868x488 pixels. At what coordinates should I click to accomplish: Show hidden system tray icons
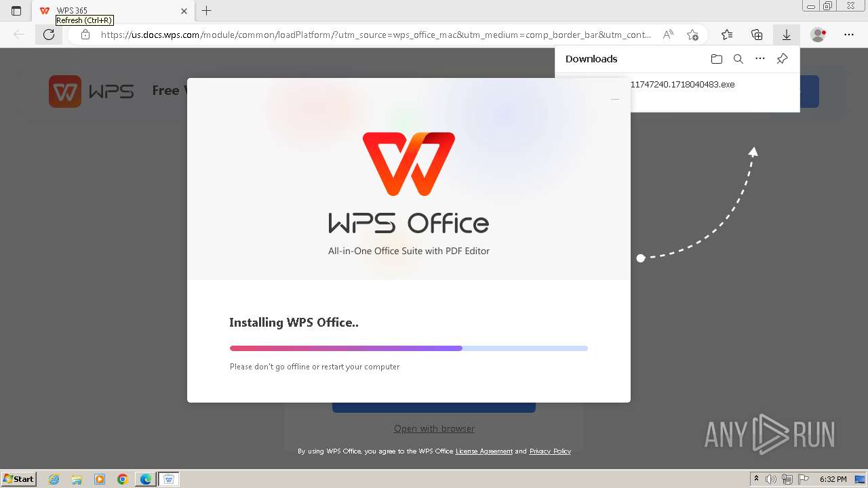tap(757, 479)
